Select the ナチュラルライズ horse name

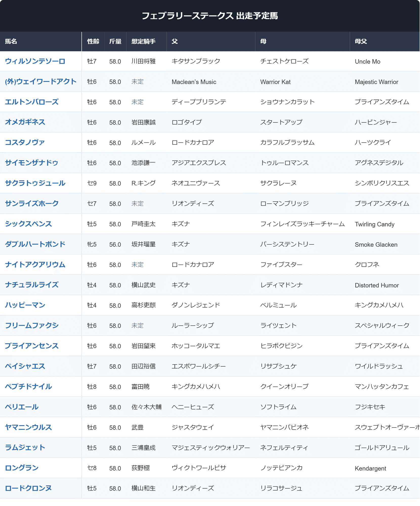[32, 285]
